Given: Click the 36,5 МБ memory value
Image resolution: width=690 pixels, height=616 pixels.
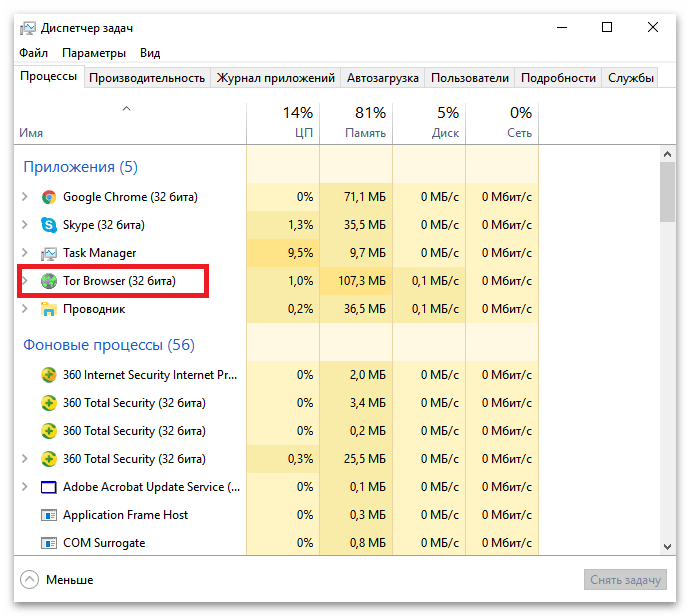Looking at the screenshot, I should [365, 309].
